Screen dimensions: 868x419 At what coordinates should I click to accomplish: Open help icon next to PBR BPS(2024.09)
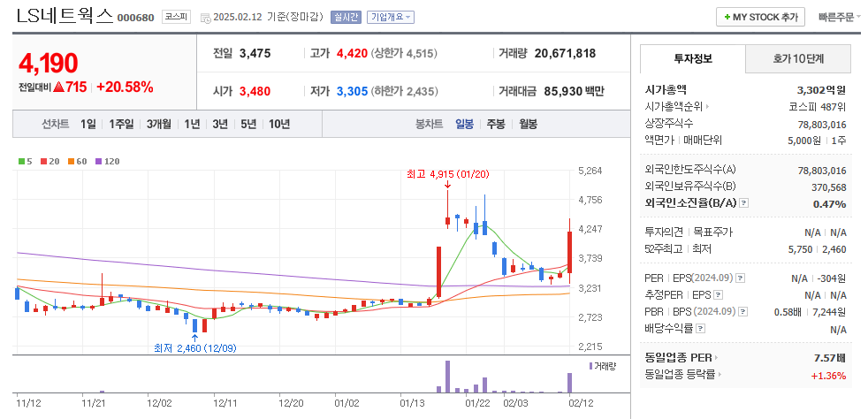click(x=743, y=312)
